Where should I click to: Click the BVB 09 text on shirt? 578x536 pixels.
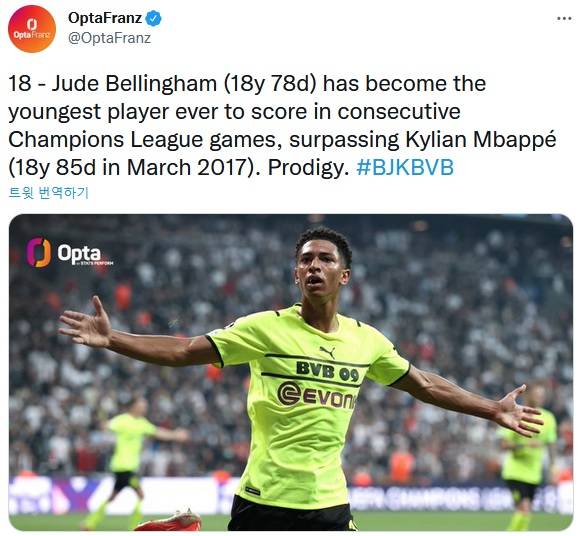click(x=327, y=371)
